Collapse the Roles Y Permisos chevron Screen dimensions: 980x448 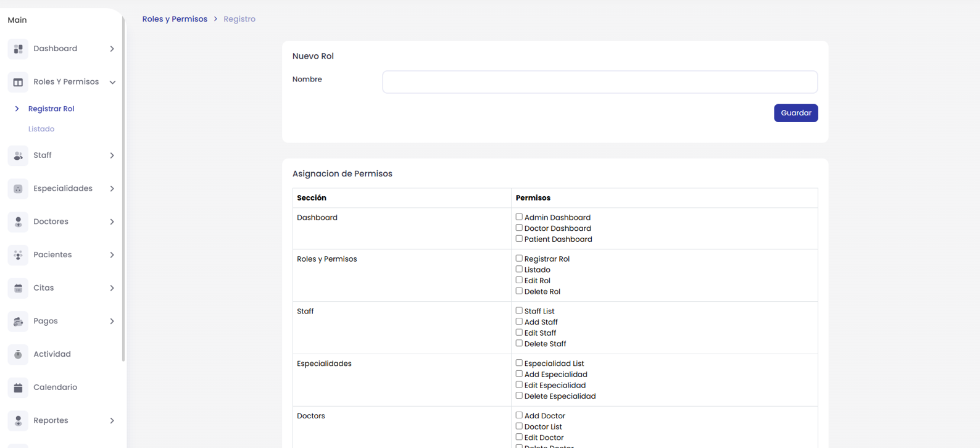coord(112,82)
